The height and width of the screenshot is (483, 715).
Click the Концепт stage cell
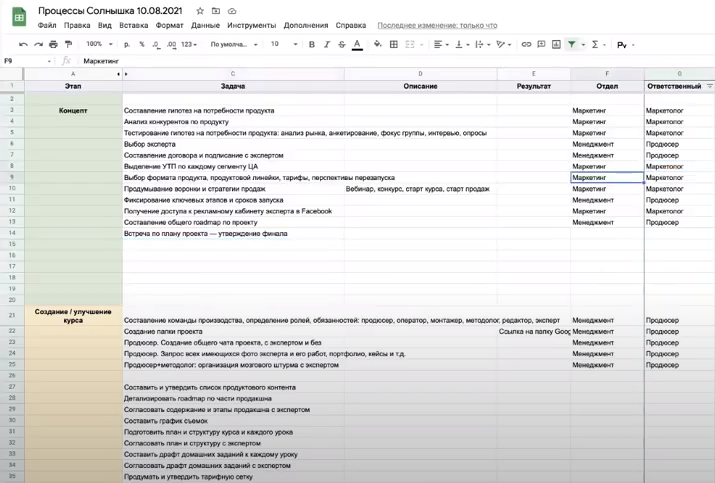tap(73, 110)
